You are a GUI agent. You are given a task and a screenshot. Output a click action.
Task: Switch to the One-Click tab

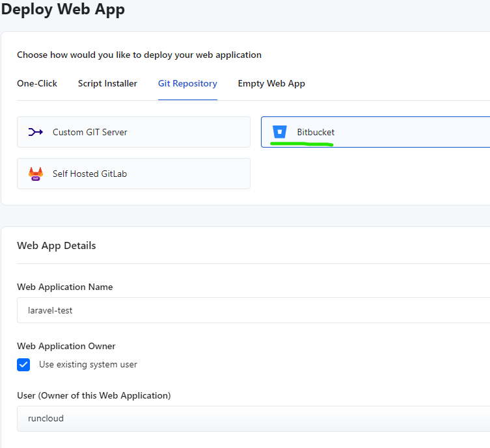(37, 83)
